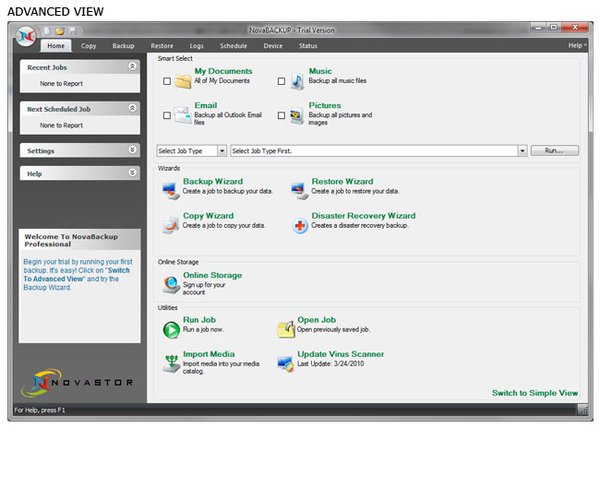Switch to the Copy tab
The image size is (600, 488).
[88, 46]
